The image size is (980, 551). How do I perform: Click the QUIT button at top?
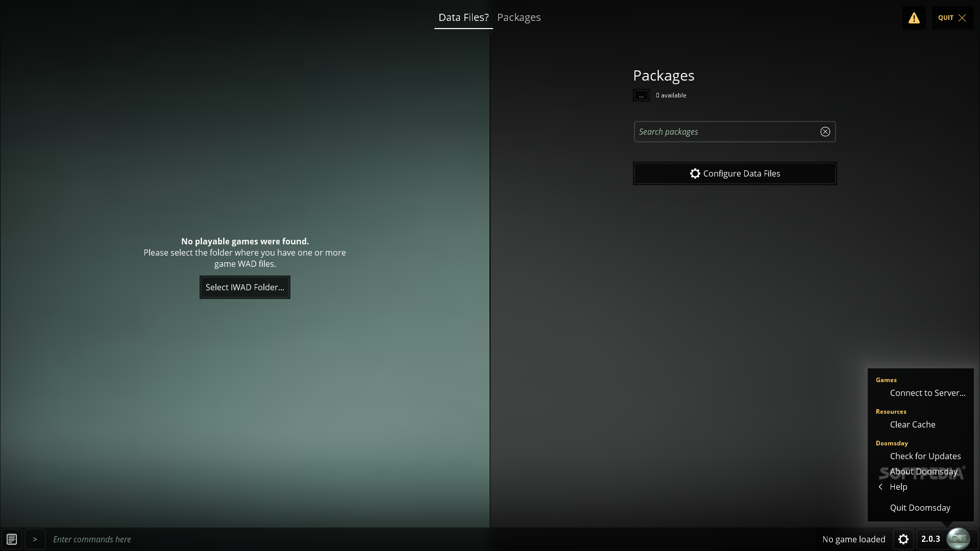point(952,18)
